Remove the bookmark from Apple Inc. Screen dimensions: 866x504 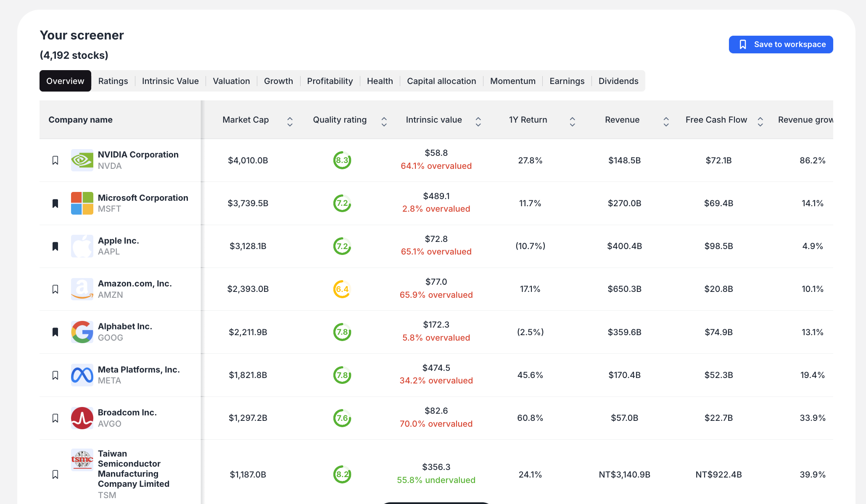55,246
